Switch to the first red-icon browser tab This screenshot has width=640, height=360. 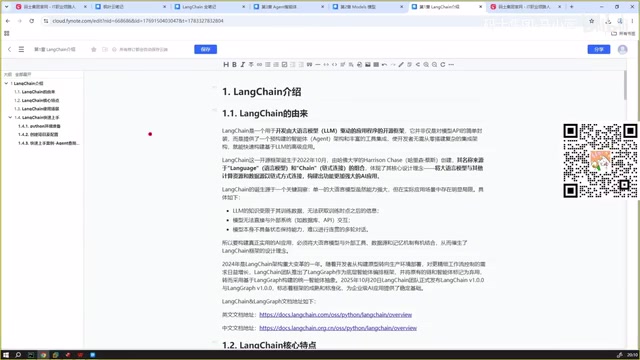click(x=51, y=7)
